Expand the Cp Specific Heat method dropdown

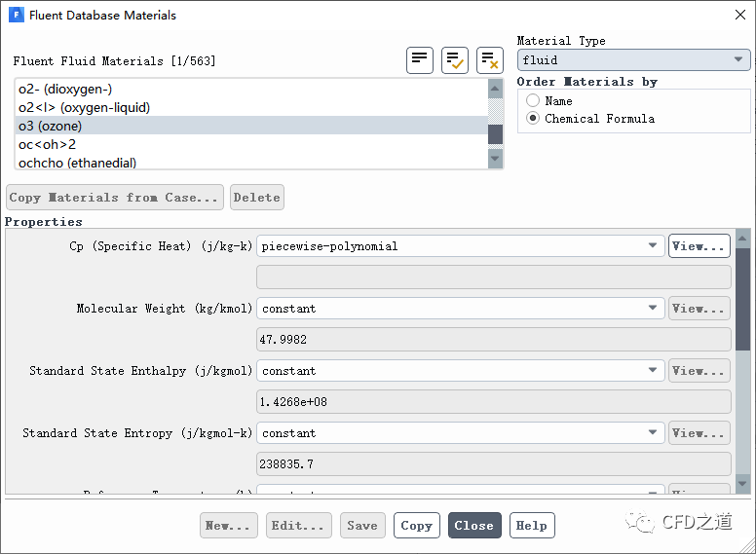point(460,246)
